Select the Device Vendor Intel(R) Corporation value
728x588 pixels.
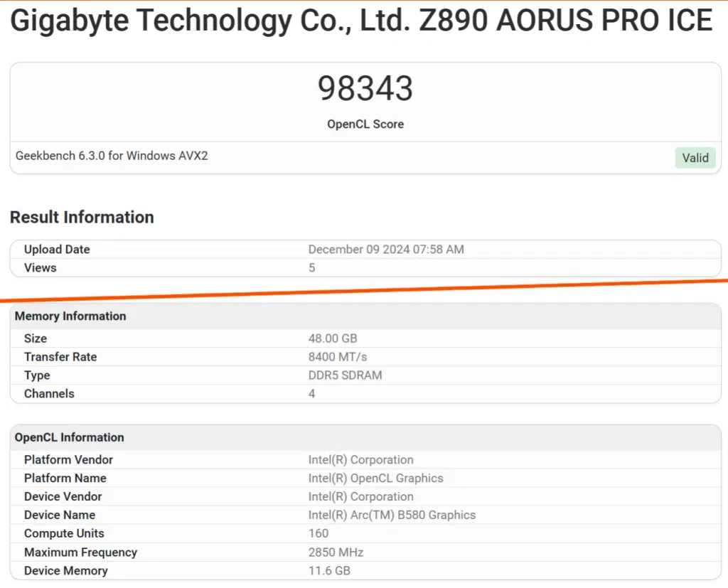click(360, 497)
